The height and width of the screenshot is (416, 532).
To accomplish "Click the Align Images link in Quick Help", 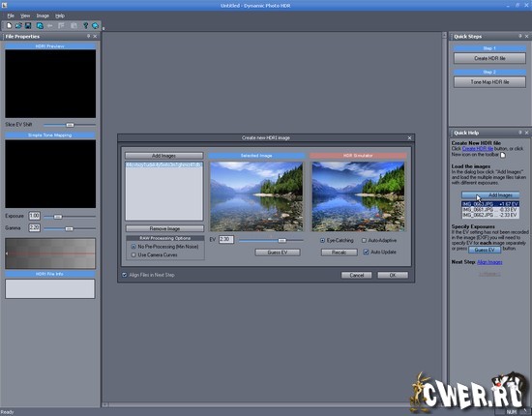I will (x=489, y=262).
